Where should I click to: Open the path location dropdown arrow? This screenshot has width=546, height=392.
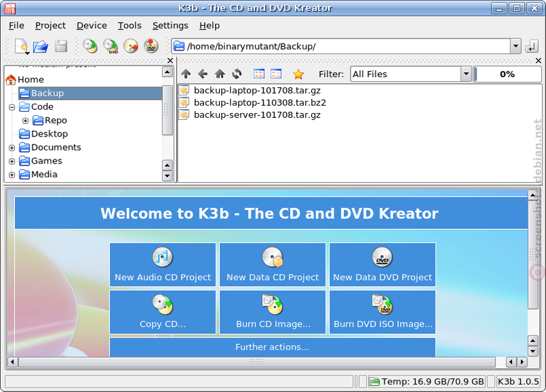click(515, 46)
